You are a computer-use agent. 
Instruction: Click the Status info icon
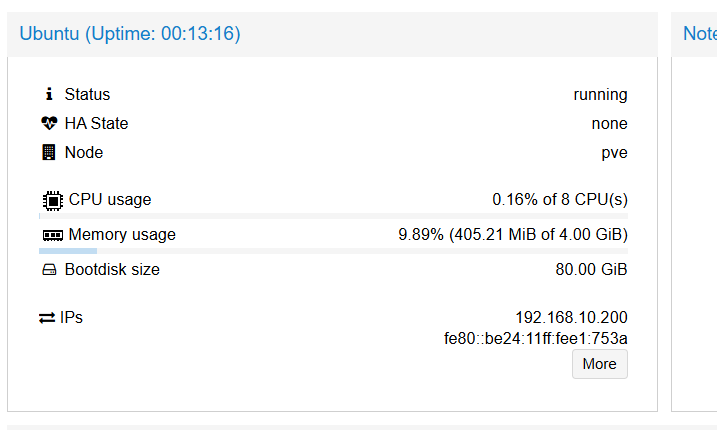point(49,94)
